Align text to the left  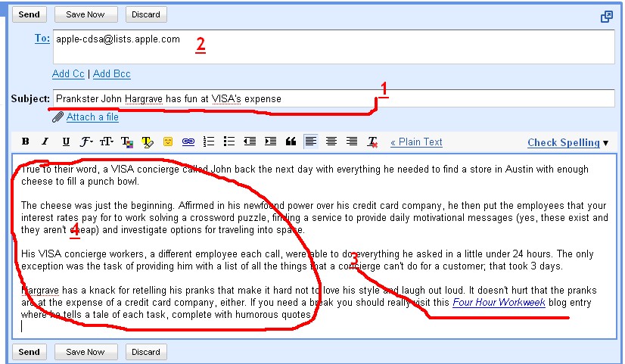tap(311, 142)
